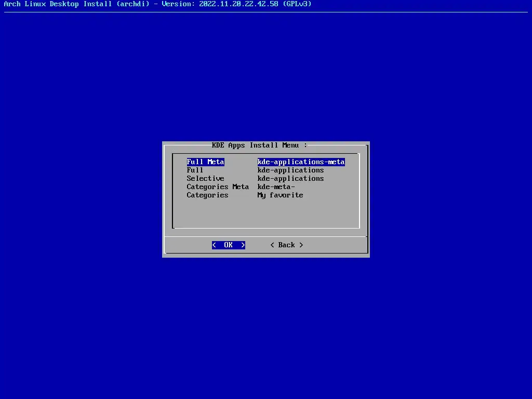Click the KDE Apps Install Menu title
The image size is (532, 399).
click(260, 145)
